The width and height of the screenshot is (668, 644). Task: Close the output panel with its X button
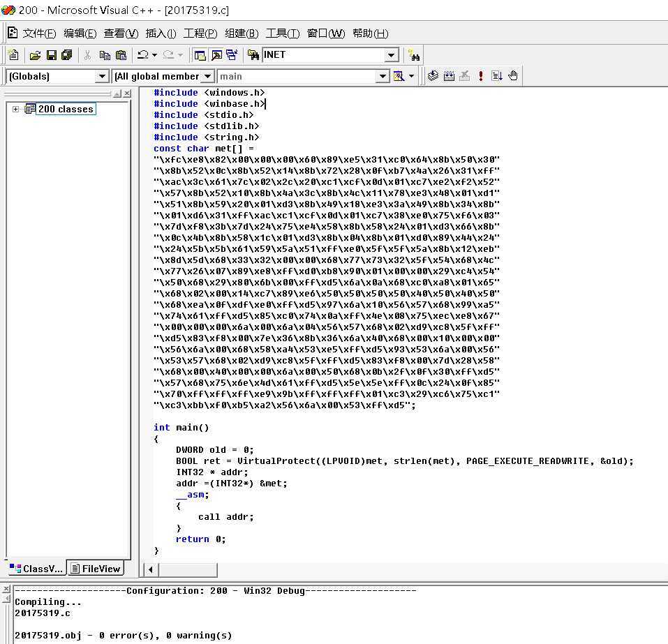(6, 589)
